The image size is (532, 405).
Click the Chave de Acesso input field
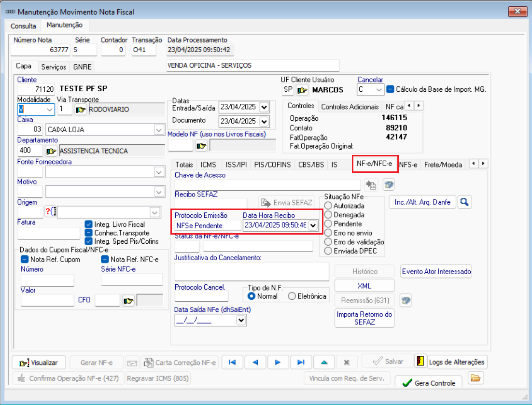pyautogui.click(x=267, y=184)
